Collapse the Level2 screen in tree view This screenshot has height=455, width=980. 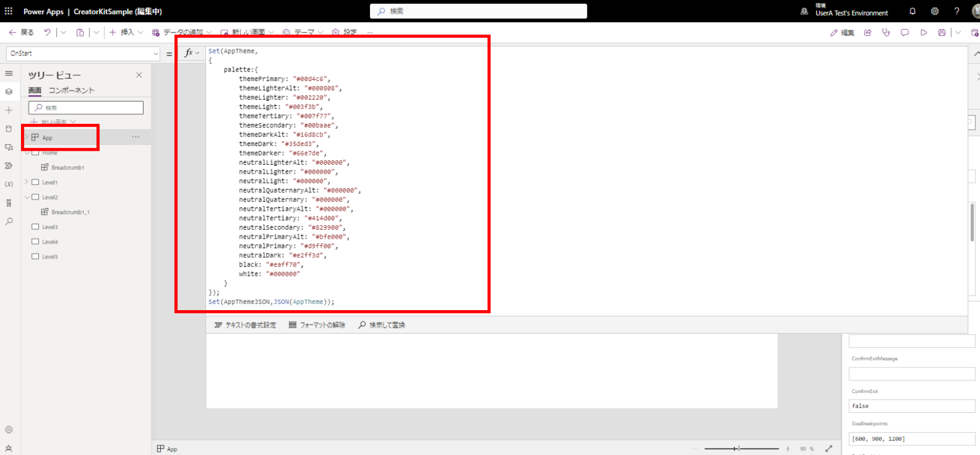tap(27, 197)
